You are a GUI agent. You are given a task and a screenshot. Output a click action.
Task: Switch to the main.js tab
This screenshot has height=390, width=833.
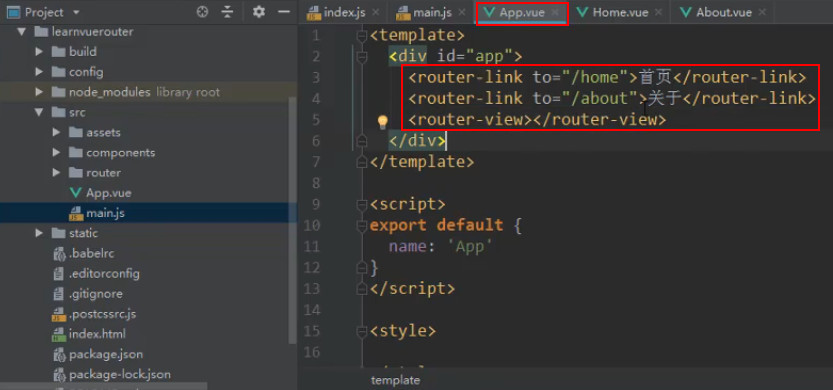click(432, 12)
